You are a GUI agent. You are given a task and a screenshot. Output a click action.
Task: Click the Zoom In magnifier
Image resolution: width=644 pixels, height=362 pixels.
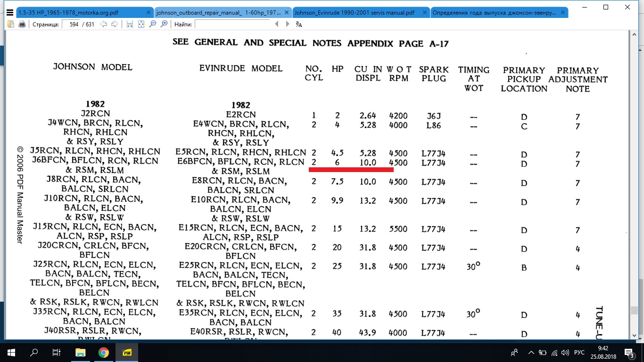[164, 24]
